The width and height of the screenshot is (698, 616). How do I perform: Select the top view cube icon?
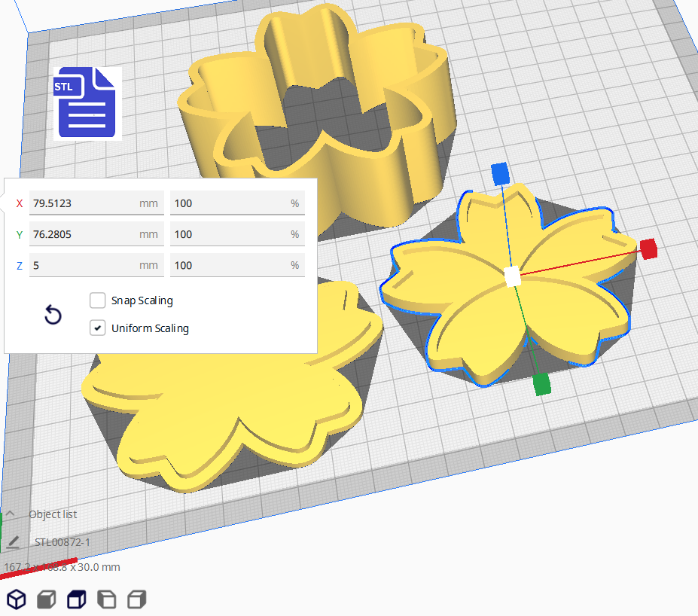point(76,599)
